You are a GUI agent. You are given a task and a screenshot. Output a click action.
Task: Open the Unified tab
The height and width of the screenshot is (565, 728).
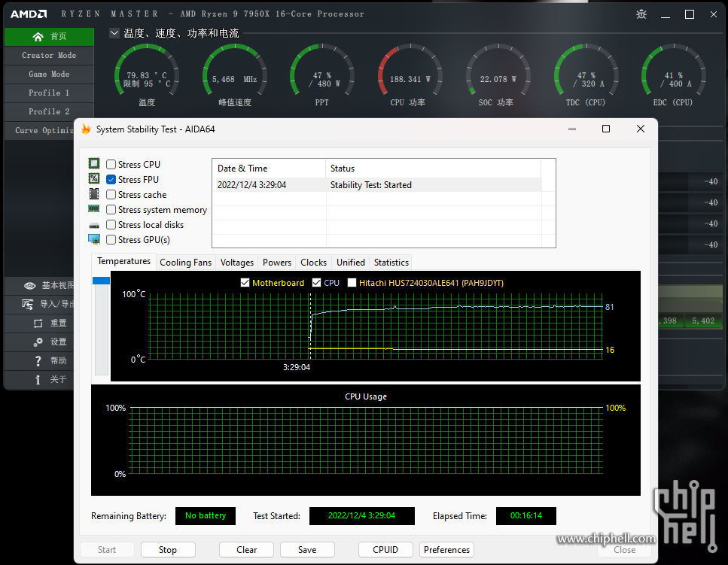point(351,262)
